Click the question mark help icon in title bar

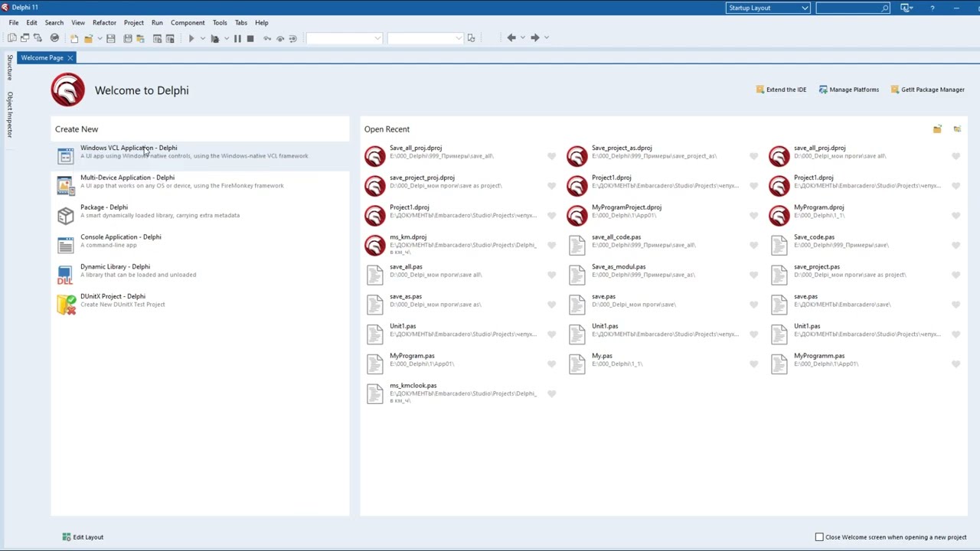(x=932, y=8)
